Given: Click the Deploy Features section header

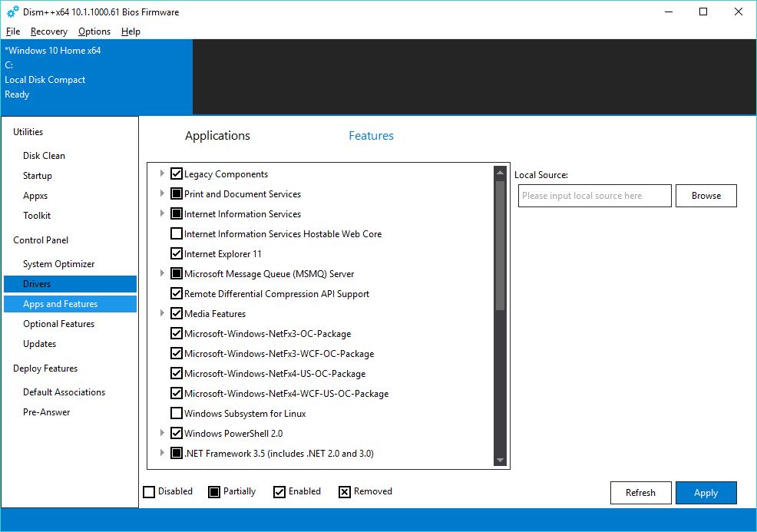Looking at the screenshot, I should pyautogui.click(x=45, y=368).
